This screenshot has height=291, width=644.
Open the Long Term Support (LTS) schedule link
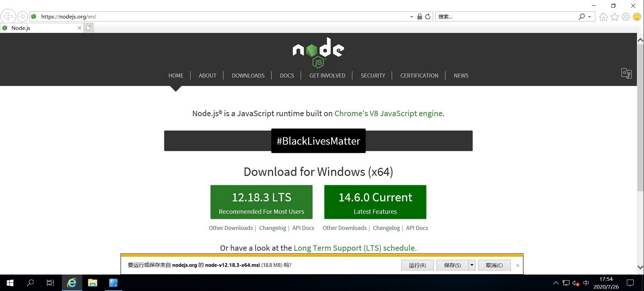click(x=355, y=248)
